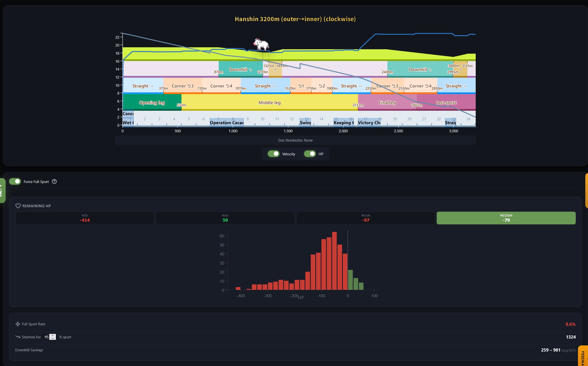588x366 pixels.
Task: Click the downtrend icon beside Stamina for
Action: point(18,337)
